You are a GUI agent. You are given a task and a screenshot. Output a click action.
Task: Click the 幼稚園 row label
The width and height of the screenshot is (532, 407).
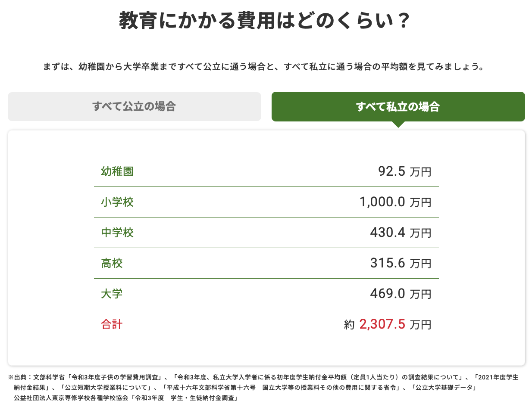click(x=117, y=171)
